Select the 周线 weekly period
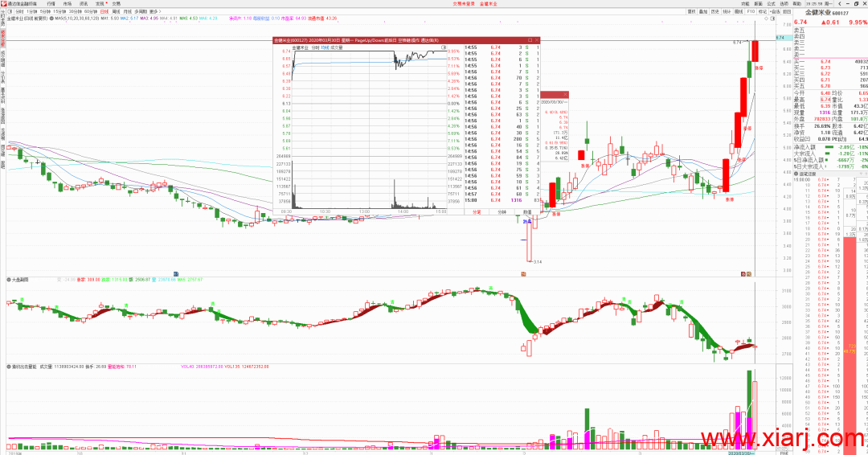This screenshot has height=455, width=868. pos(117,11)
